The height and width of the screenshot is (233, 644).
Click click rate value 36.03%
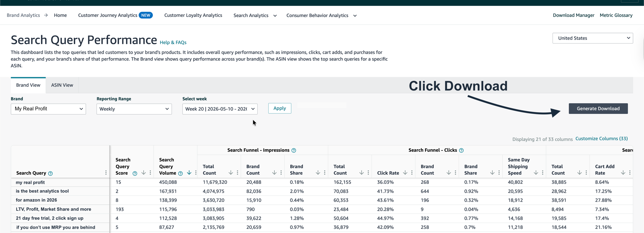pyautogui.click(x=385, y=182)
